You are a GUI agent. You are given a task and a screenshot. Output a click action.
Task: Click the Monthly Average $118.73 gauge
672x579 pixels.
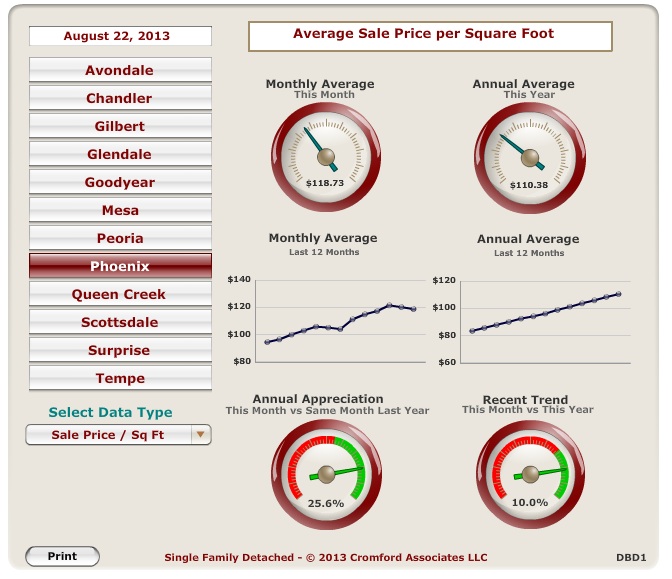point(326,157)
